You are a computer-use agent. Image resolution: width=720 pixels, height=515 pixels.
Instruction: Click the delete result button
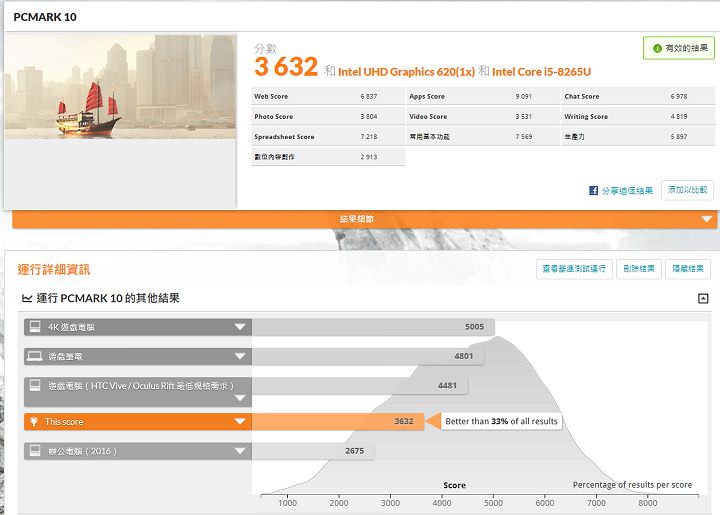coord(639,269)
